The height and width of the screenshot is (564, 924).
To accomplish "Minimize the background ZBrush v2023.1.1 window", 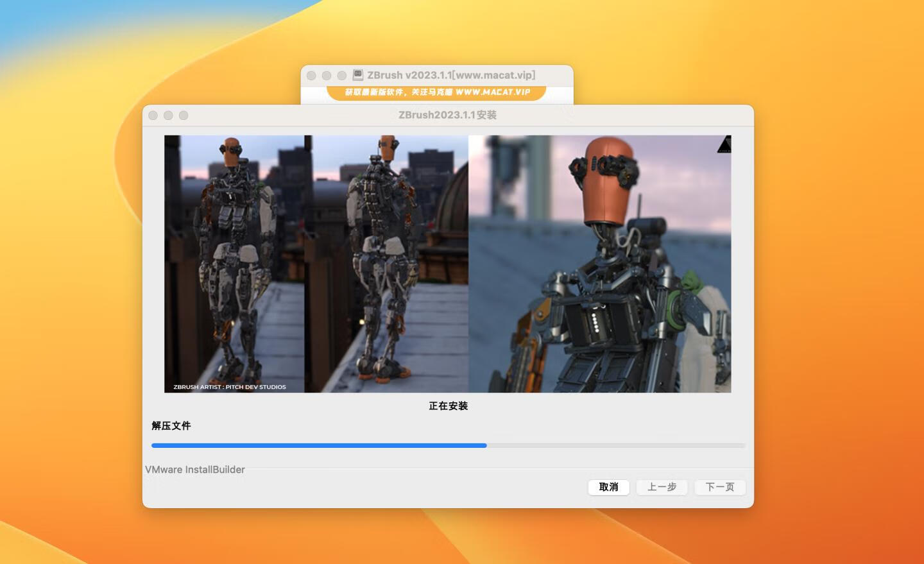I will click(327, 76).
